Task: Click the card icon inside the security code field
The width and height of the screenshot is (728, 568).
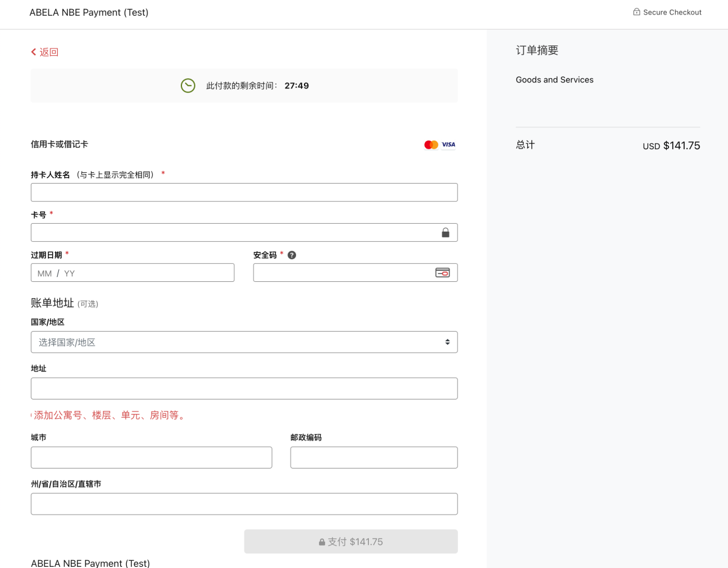Action: (443, 272)
